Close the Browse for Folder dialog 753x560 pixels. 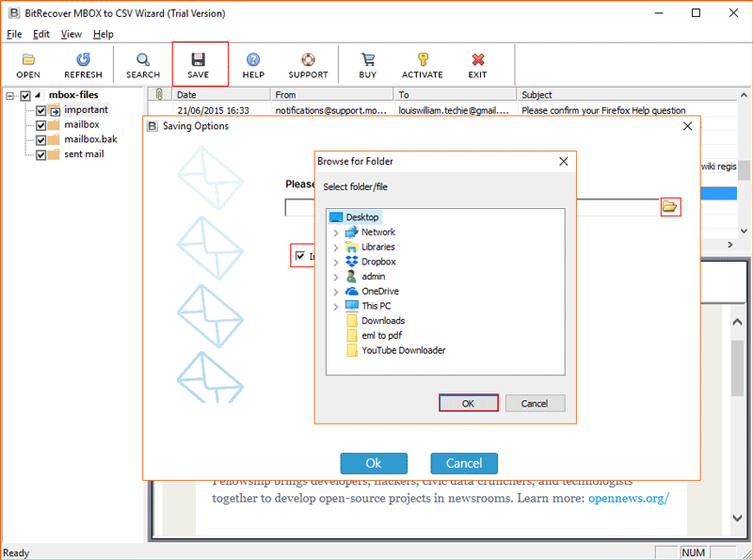pyautogui.click(x=564, y=161)
